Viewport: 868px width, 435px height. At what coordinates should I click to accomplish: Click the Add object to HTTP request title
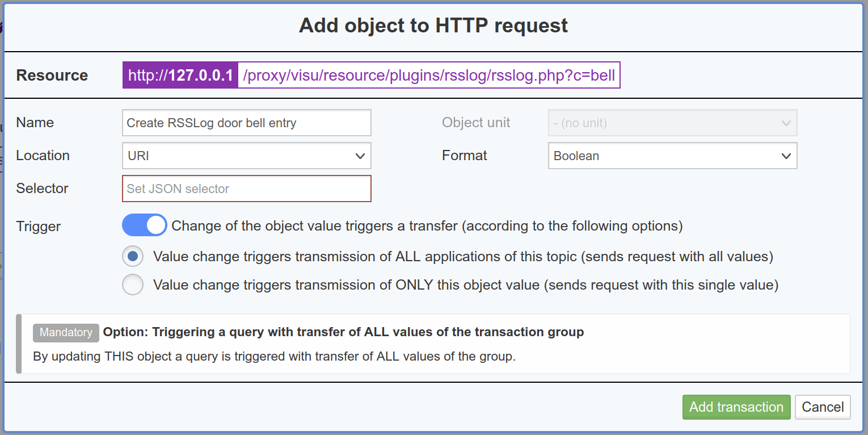433,26
